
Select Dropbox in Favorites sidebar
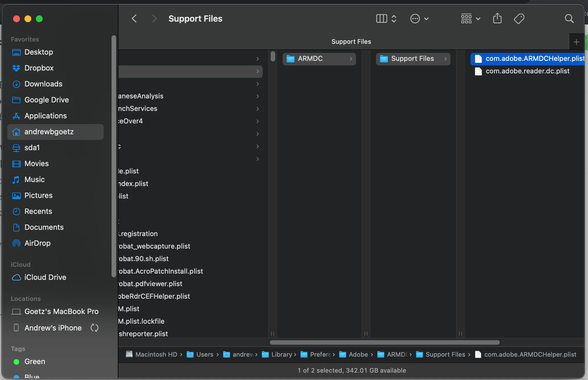[39, 68]
